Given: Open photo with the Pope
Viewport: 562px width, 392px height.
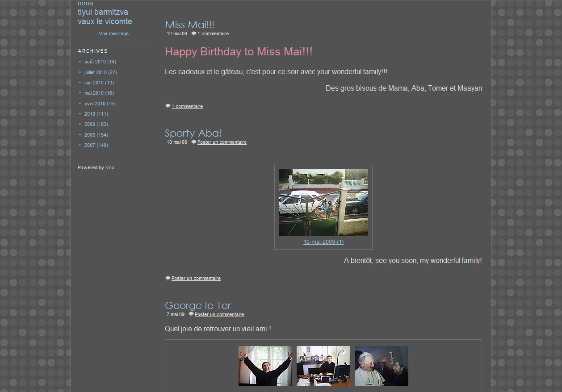Looking at the screenshot, I should point(381,366).
